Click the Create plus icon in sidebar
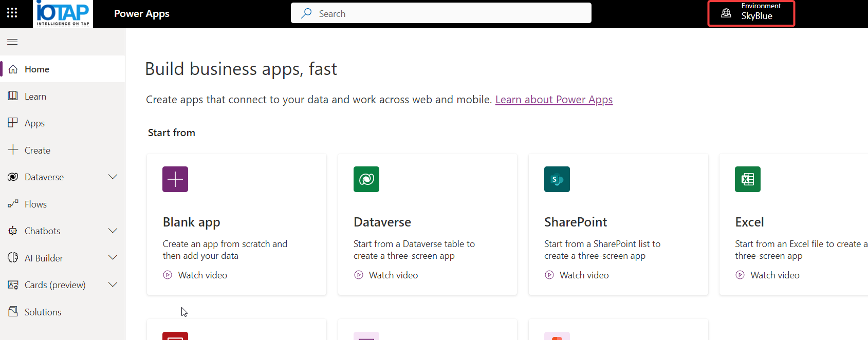The height and width of the screenshot is (340, 868). click(x=13, y=150)
